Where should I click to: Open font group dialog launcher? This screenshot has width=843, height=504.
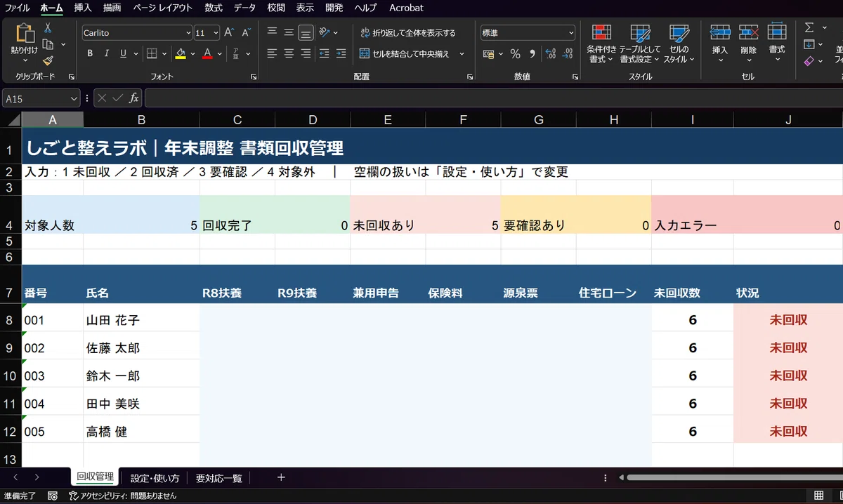(254, 76)
